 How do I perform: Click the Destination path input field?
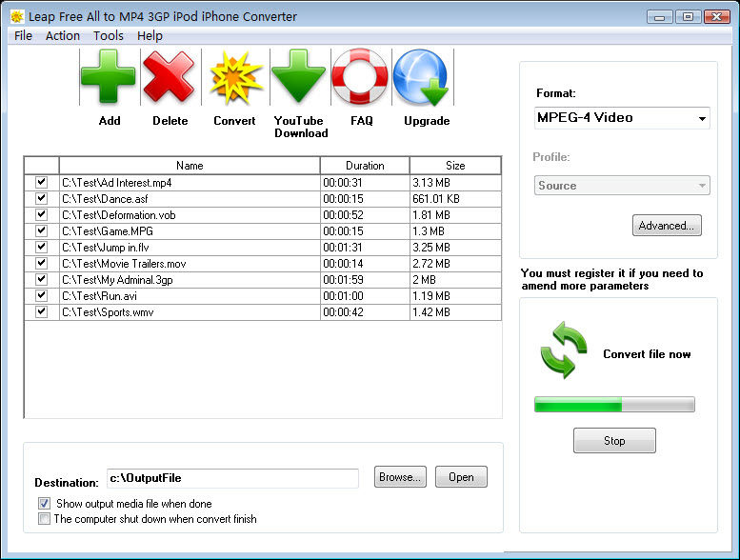pyautogui.click(x=232, y=478)
